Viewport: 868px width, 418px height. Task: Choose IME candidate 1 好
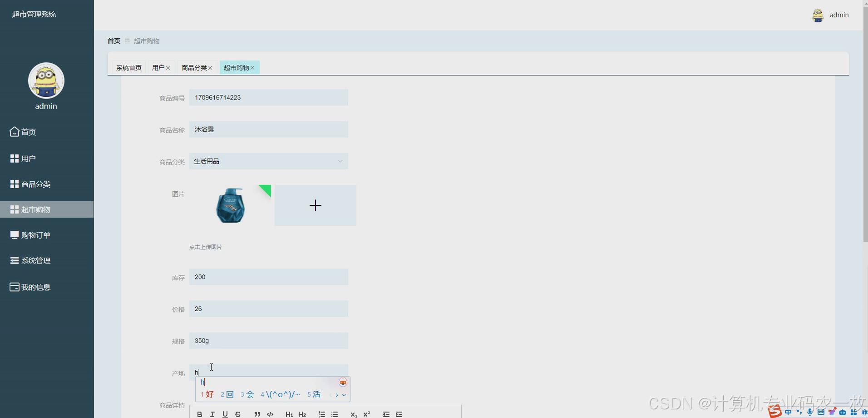207,394
